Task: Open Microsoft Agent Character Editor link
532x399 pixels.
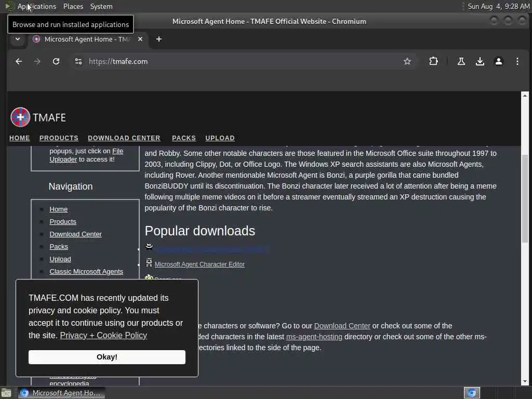Action: 199,264
